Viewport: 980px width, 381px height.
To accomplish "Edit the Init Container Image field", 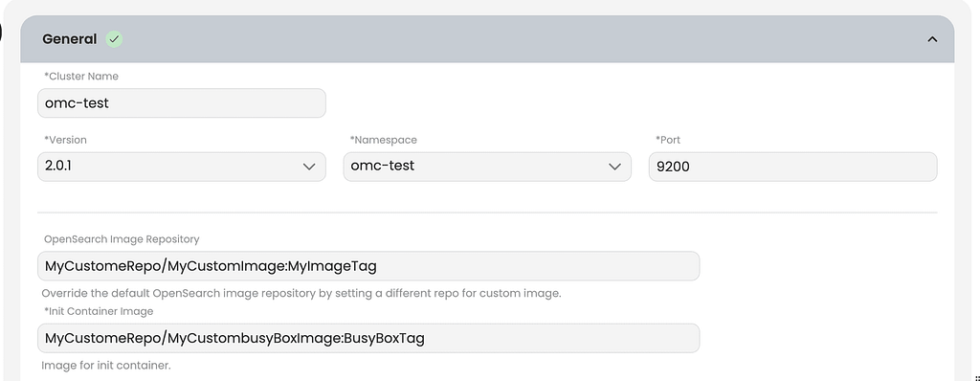I will (368, 338).
